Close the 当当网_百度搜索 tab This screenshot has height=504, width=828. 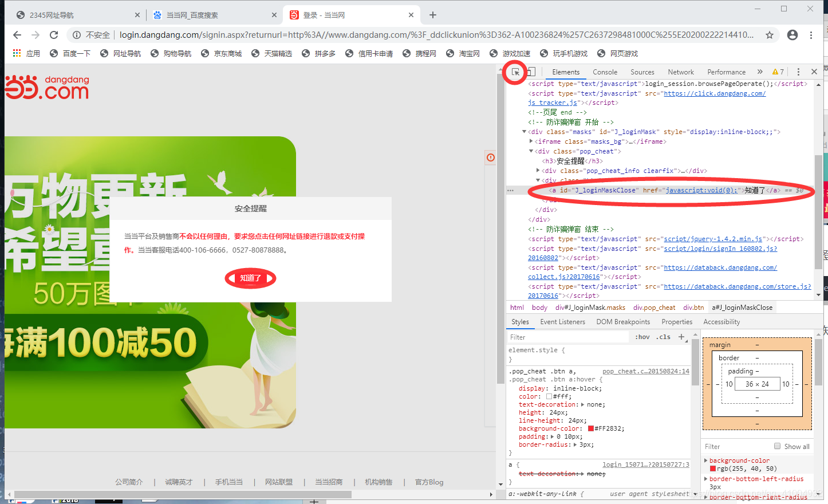(x=274, y=15)
